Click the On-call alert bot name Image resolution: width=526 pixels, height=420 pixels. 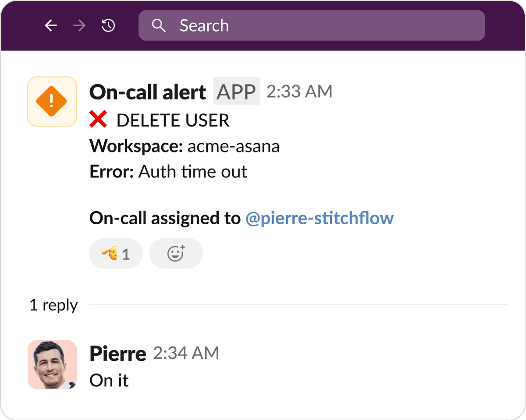click(x=147, y=92)
